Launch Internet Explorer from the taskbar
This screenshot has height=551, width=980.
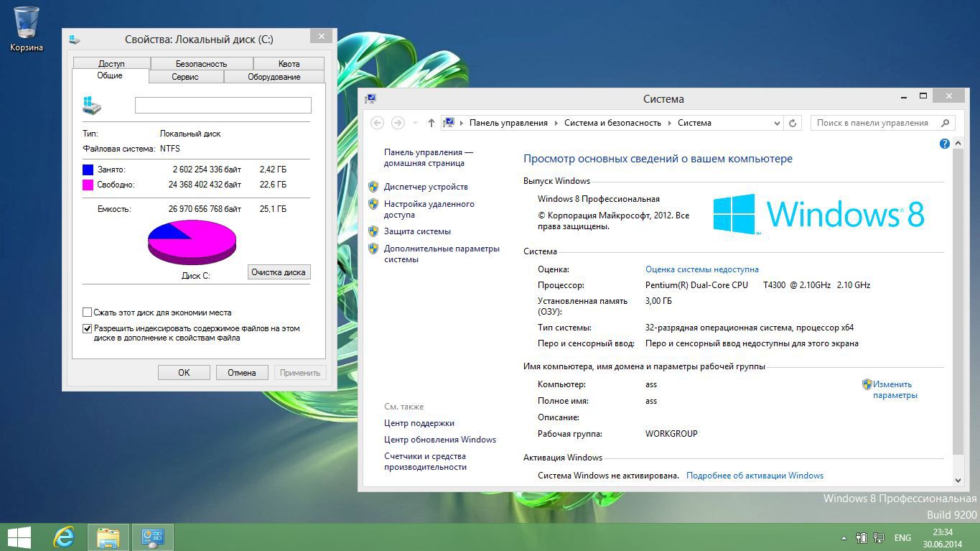tap(65, 537)
